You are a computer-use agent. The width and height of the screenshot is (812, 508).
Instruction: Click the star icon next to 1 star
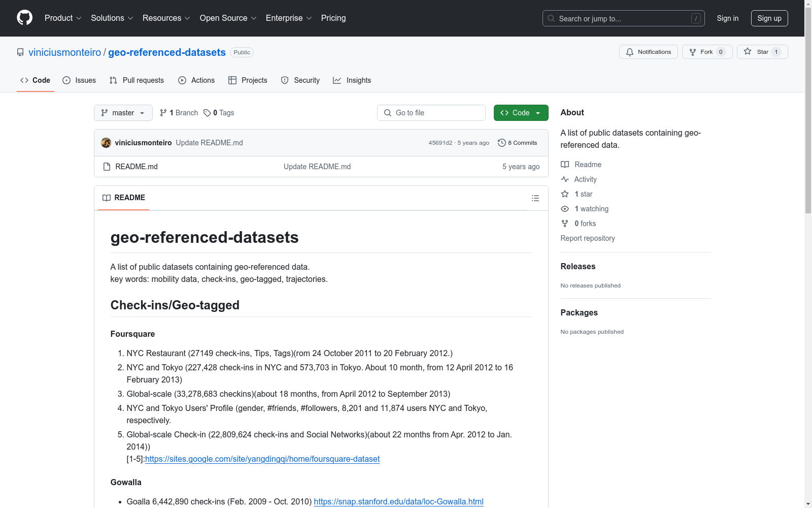565,194
